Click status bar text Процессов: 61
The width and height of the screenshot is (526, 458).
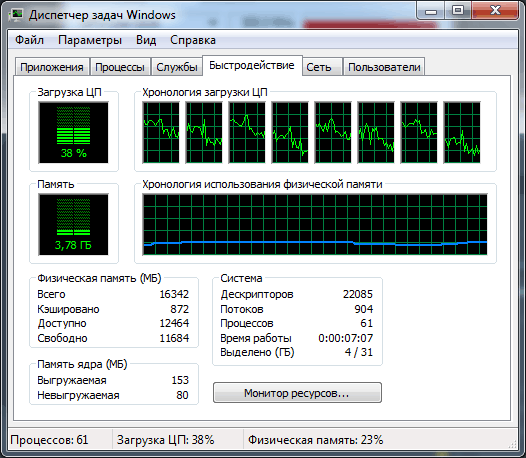coord(49,440)
